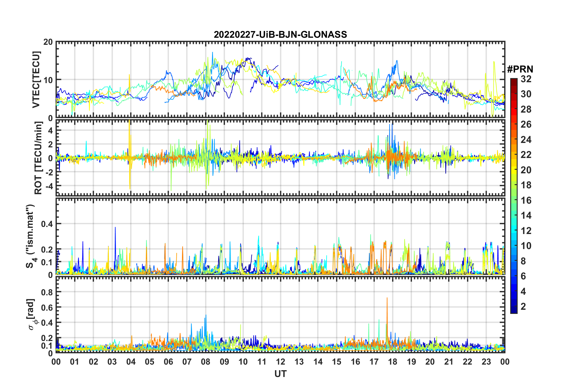Click colorbar tick label 26
Screen dimensions: 561x392
pos(526,124)
